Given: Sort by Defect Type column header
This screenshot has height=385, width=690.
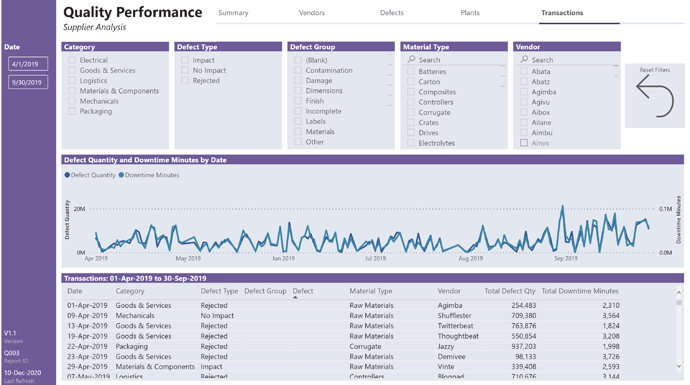Looking at the screenshot, I should tap(219, 291).
